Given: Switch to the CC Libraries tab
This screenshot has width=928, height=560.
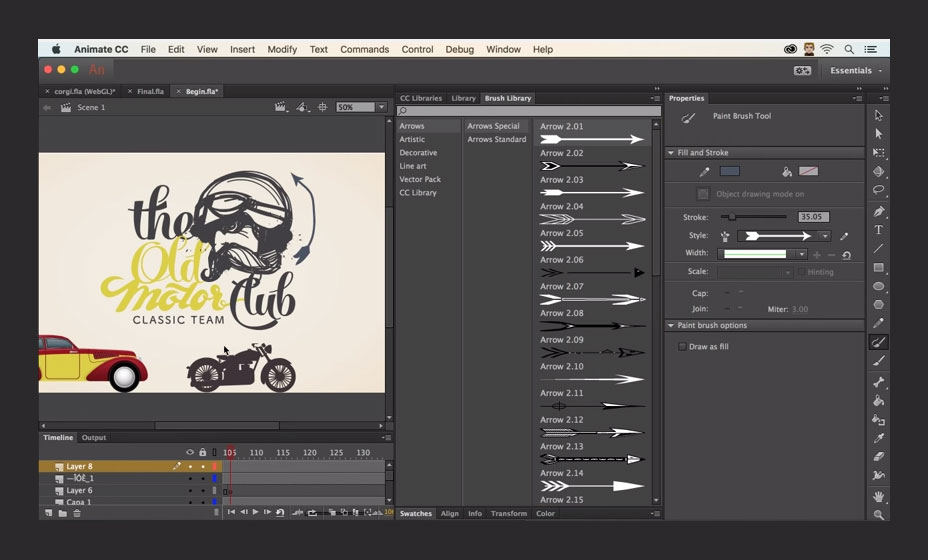Looking at the screenshot, I should tap(420, 98).
